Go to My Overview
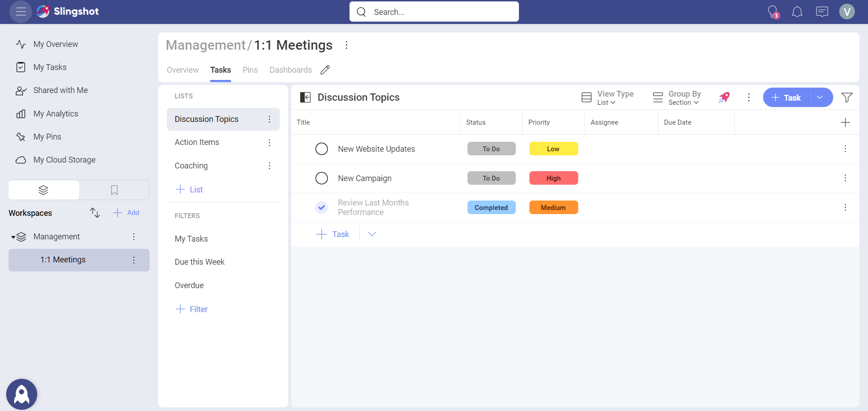868x411 pixels. point(56,44)
